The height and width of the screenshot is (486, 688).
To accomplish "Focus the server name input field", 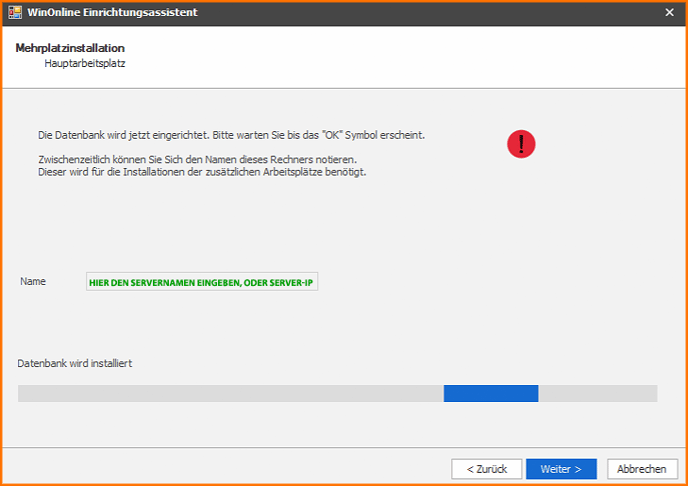I will 202,283.
